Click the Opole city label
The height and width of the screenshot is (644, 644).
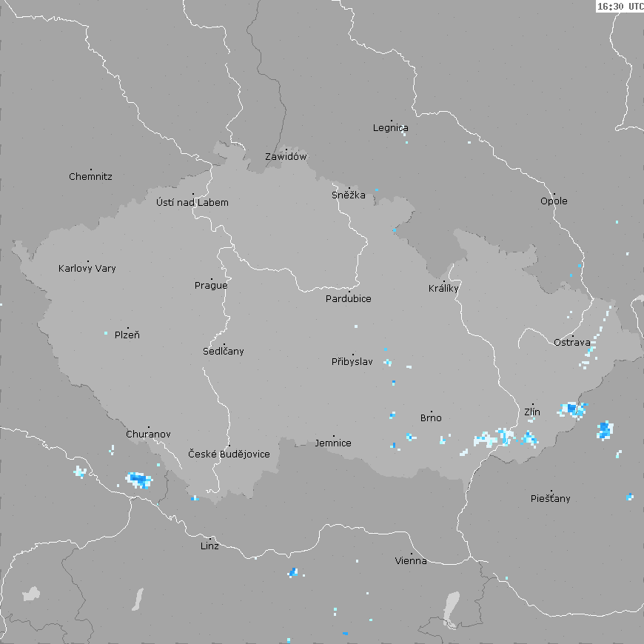point(554,201)
